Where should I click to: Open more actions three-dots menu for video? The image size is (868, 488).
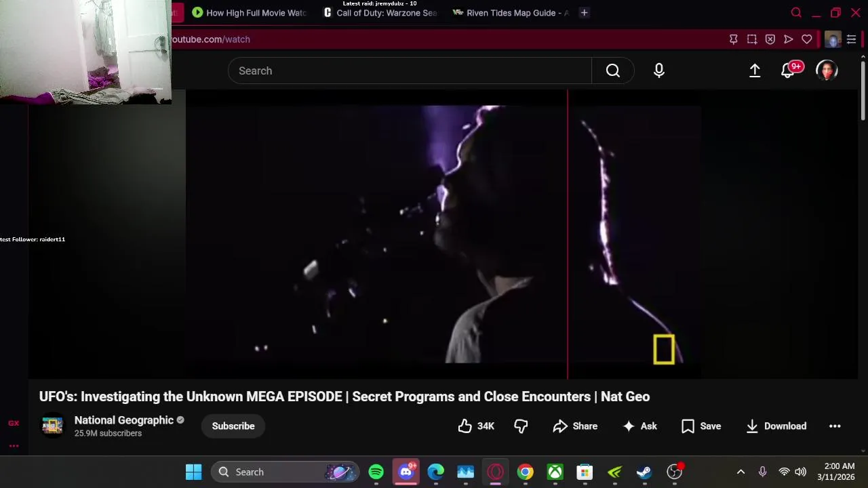click(x=835, y=426)
